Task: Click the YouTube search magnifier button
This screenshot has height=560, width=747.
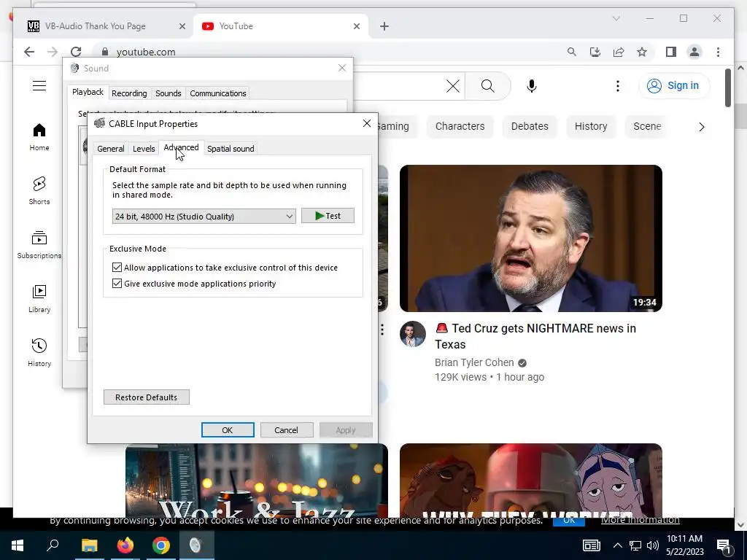Action: coord(487,86)
